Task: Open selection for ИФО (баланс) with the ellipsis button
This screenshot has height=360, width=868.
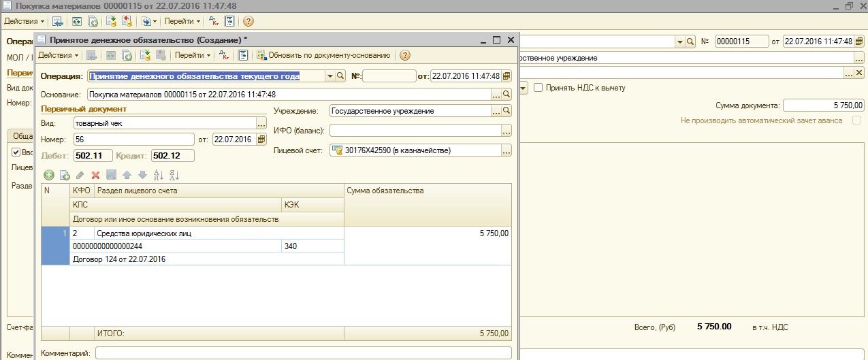Action: point(506,131)
